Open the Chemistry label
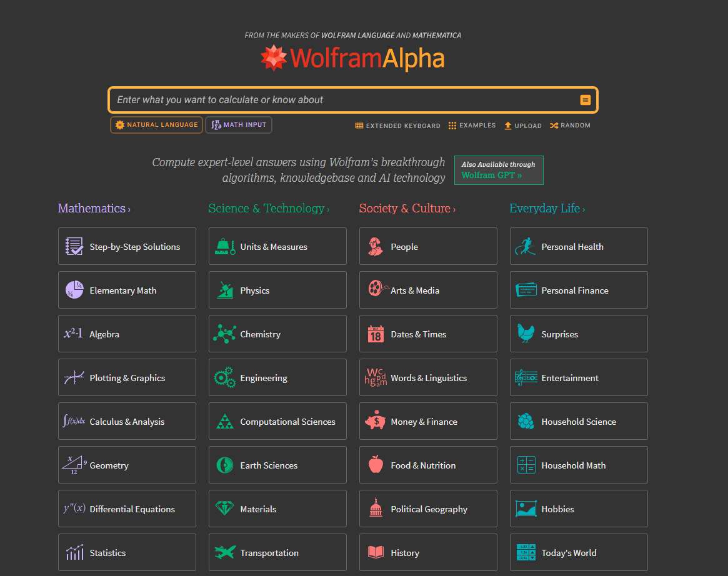Viewport: 728px width, 576px height. [x=260, y=334]
